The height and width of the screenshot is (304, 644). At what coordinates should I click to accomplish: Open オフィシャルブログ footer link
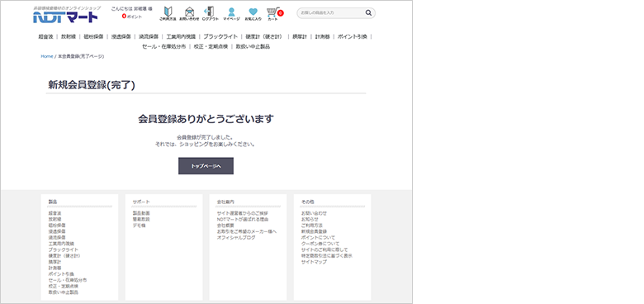(236, 238)
